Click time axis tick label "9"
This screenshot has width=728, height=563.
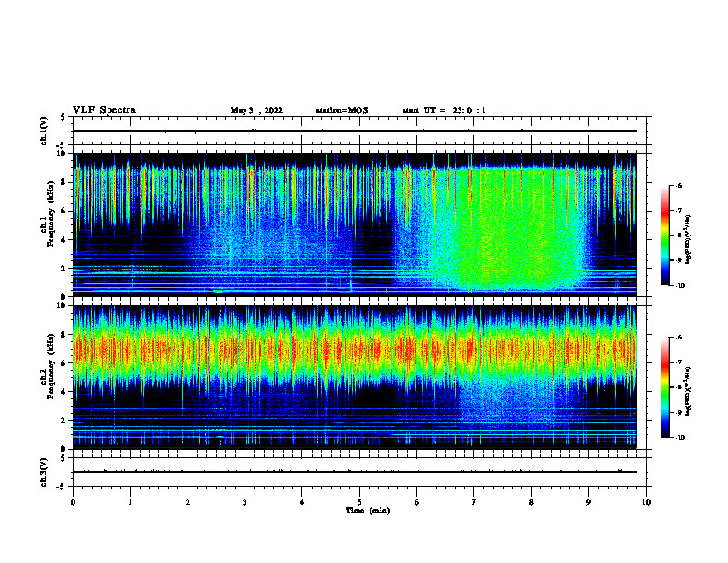(x=588, y=502)
